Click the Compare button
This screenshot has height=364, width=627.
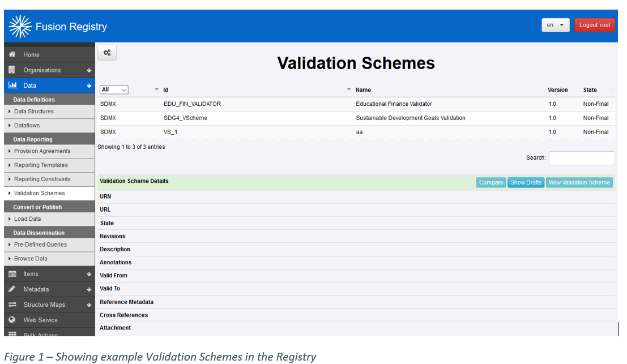pos(490,182)
